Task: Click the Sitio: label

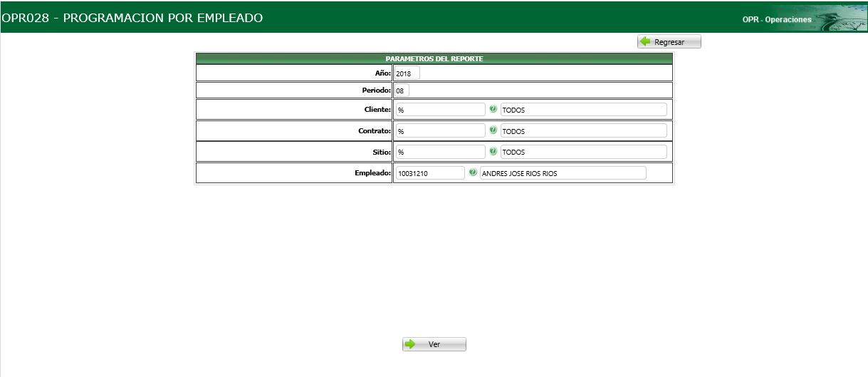Action: coord(380,152)
